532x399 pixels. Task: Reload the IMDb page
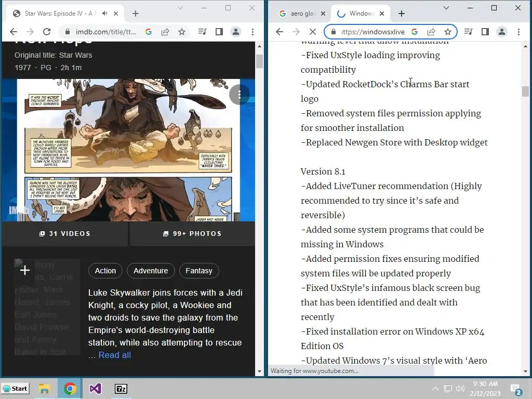click(x=47, y=32)
